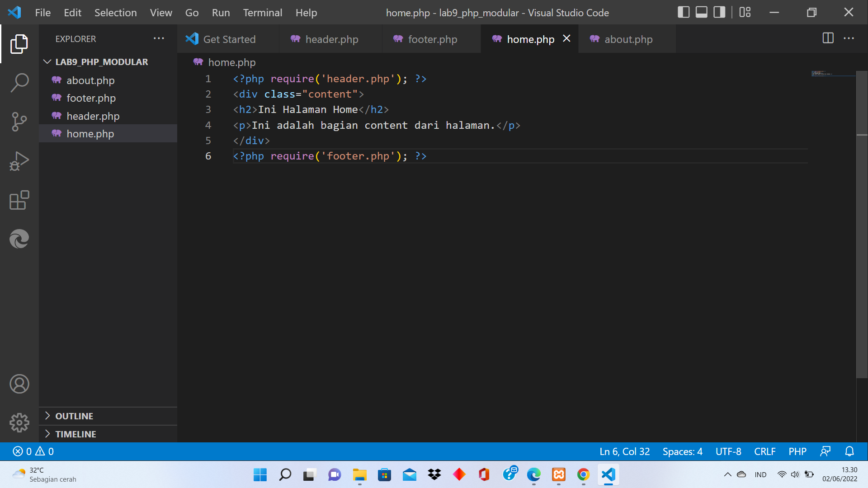Open the Search view in the activity bar

click(x=19, y=83)
